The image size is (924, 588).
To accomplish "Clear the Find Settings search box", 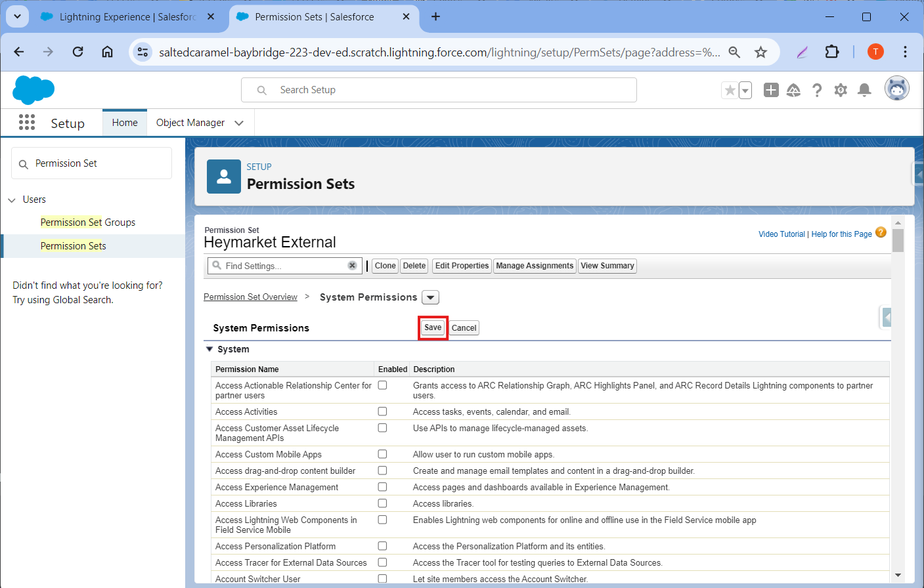I will (x=352, y=266).
